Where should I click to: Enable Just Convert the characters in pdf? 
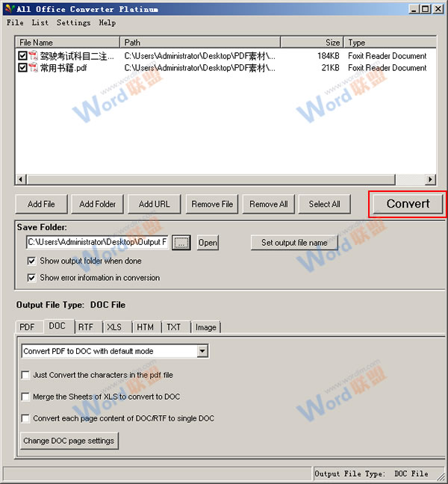click(25, 375)
